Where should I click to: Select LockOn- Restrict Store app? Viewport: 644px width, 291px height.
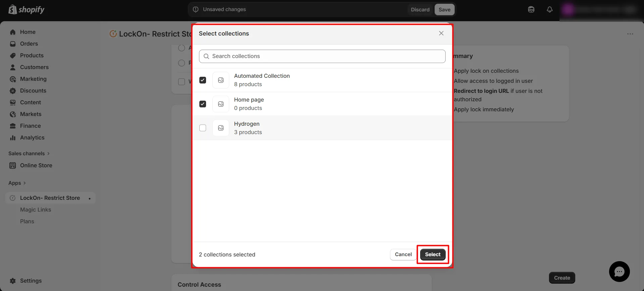click(50, 198)
